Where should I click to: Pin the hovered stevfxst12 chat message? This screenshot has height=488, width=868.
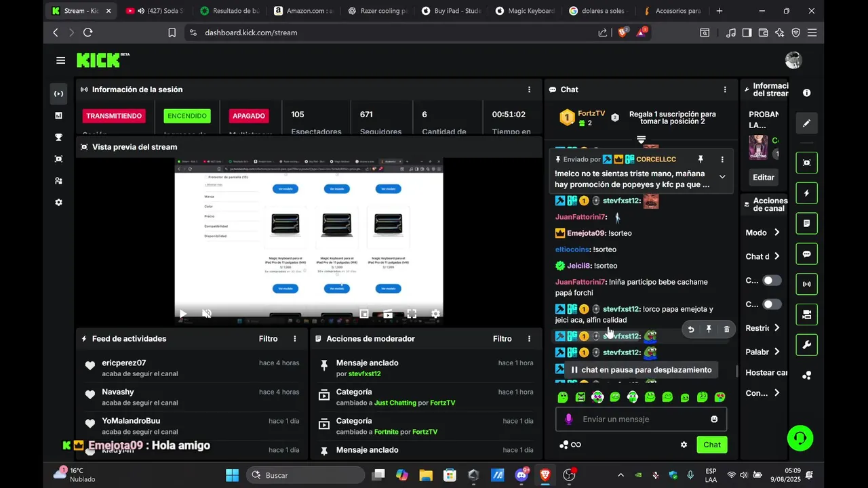click(709, 329)
